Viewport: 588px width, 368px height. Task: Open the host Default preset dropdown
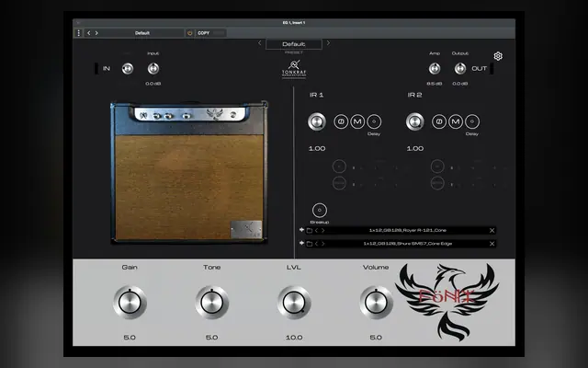point(142,33)
